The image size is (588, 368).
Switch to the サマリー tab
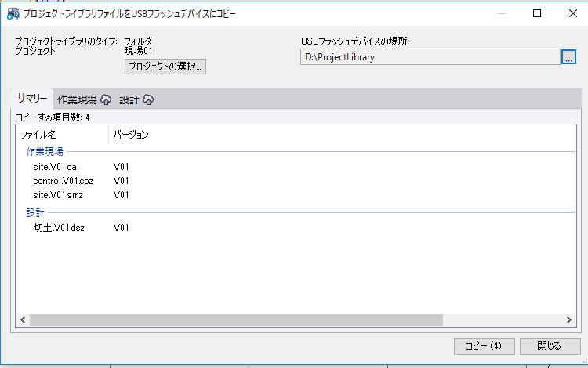click(31, 99)
